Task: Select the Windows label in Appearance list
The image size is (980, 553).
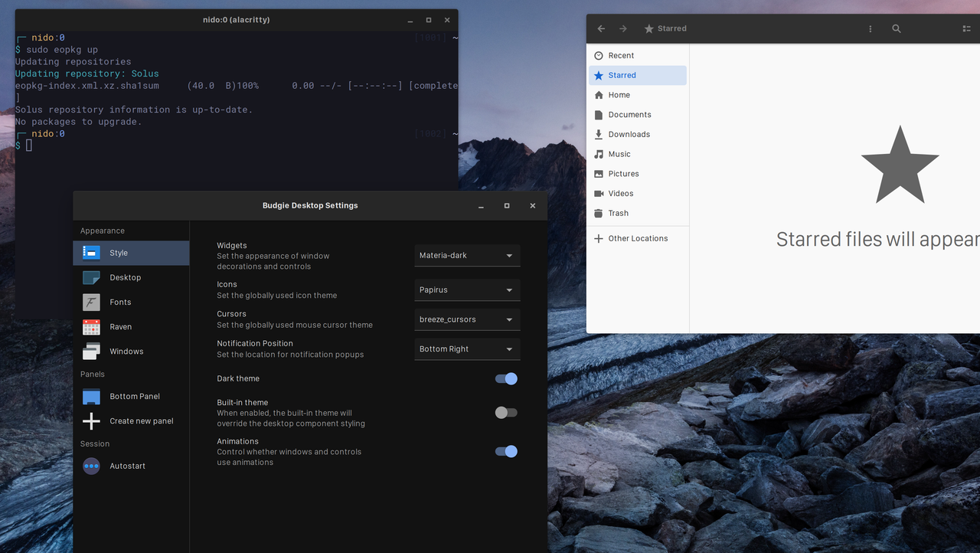Action: coord(126,351)
